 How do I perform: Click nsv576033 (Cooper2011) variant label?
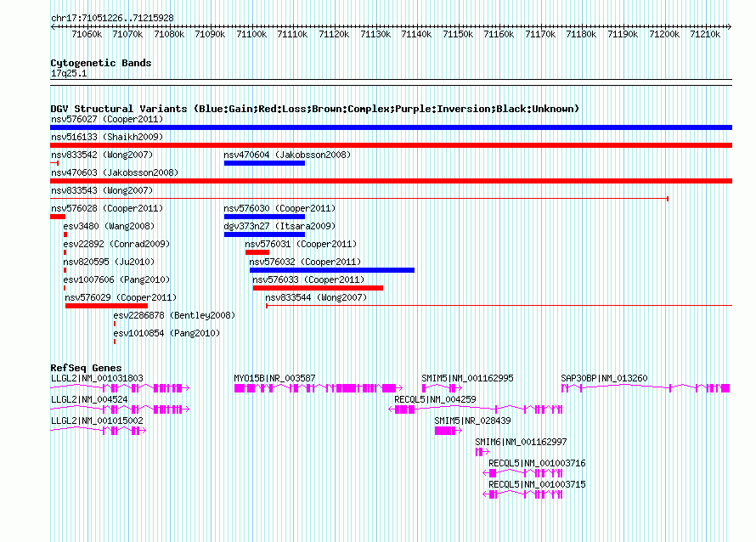(308, 279)
